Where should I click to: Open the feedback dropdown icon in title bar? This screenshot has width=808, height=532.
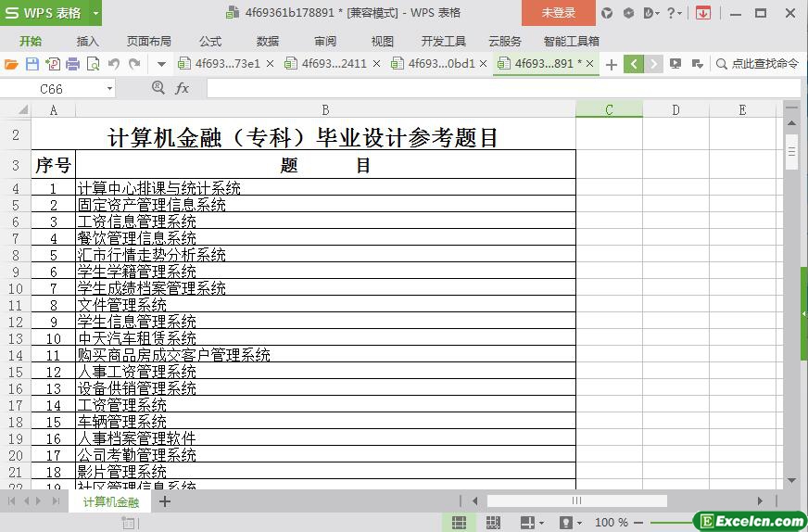(651, 13)
